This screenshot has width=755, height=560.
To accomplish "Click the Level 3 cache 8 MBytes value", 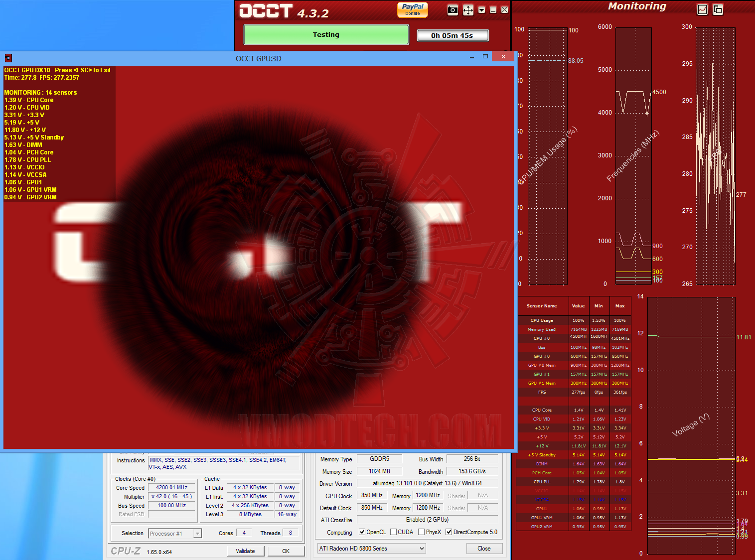I will click(x=250, y=514).
